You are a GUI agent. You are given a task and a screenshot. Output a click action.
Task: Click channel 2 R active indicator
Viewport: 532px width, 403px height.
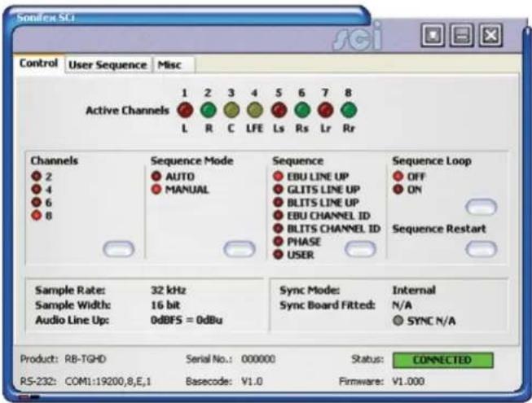pyautogui.click(x=209, y=110)
